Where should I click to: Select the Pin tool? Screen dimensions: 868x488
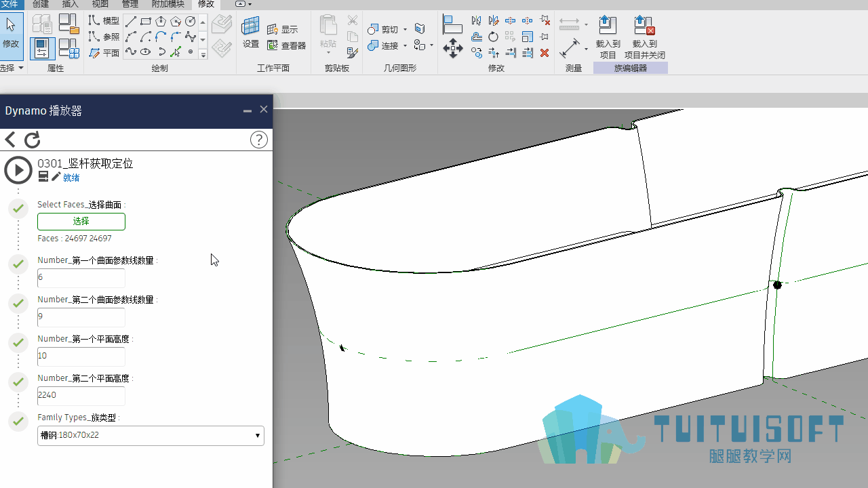click(545, 37)
